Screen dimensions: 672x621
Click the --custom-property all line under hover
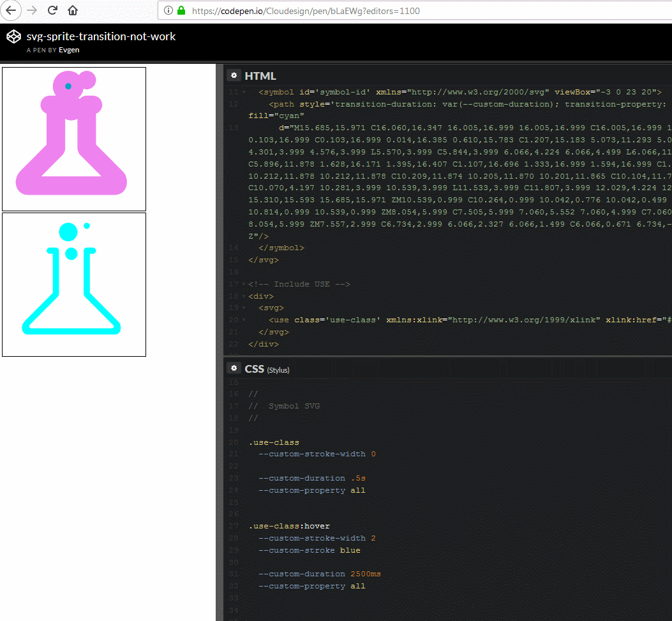312,586
